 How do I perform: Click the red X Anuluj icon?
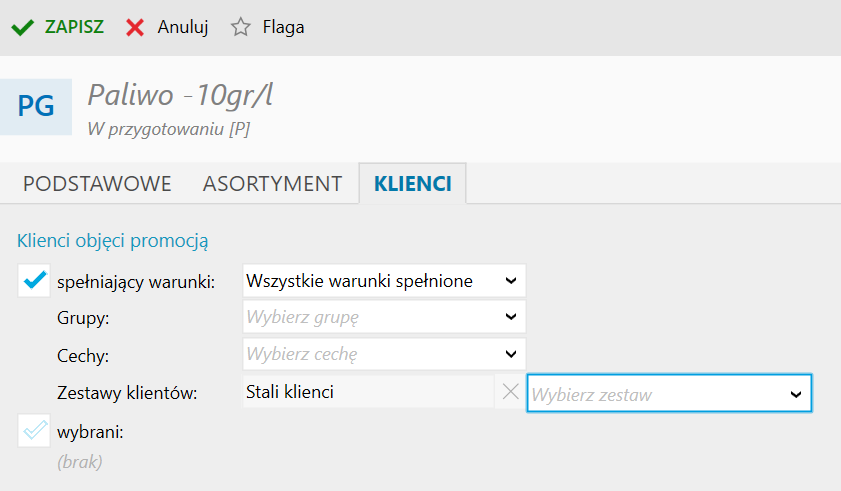click(x=135, y=28)
